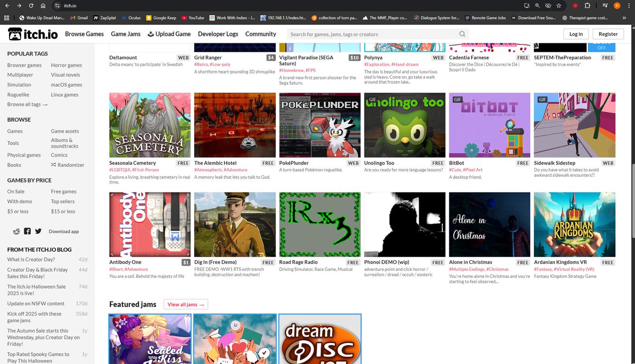The height and width of the screenshot is (364, 635).
Task: Bookmark this page with star icon
Action: [x=559, y=5]
